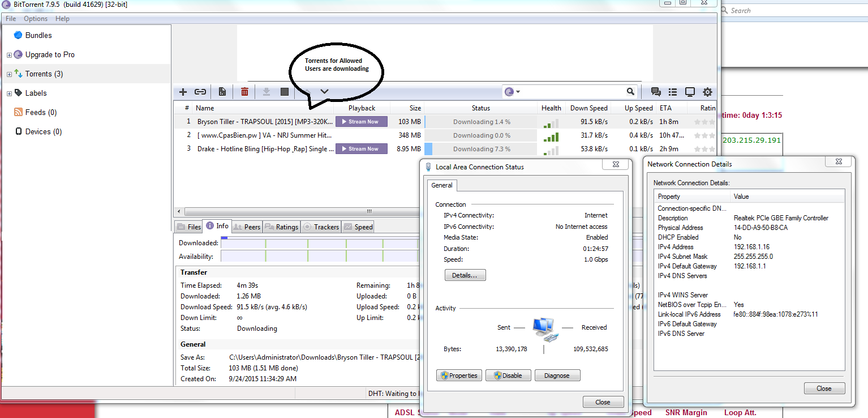Select 'Drake - Hotline Bling' torrent name
Viewport: 868px width, 418px height.
coord(265,149)
